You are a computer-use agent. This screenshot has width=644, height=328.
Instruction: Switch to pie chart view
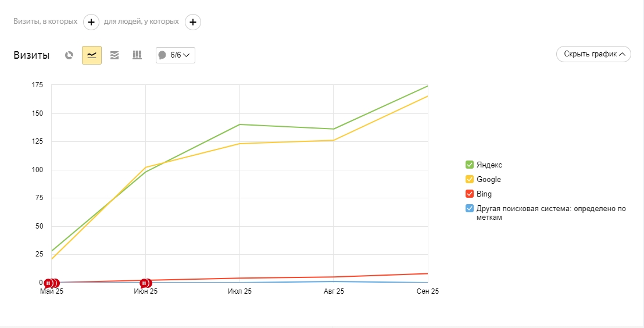[x=69, y=55]
